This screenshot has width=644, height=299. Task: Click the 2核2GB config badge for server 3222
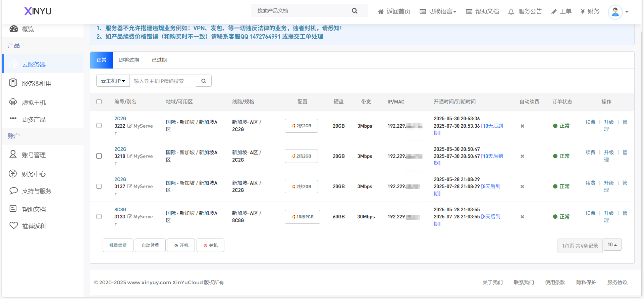point(301,126)
